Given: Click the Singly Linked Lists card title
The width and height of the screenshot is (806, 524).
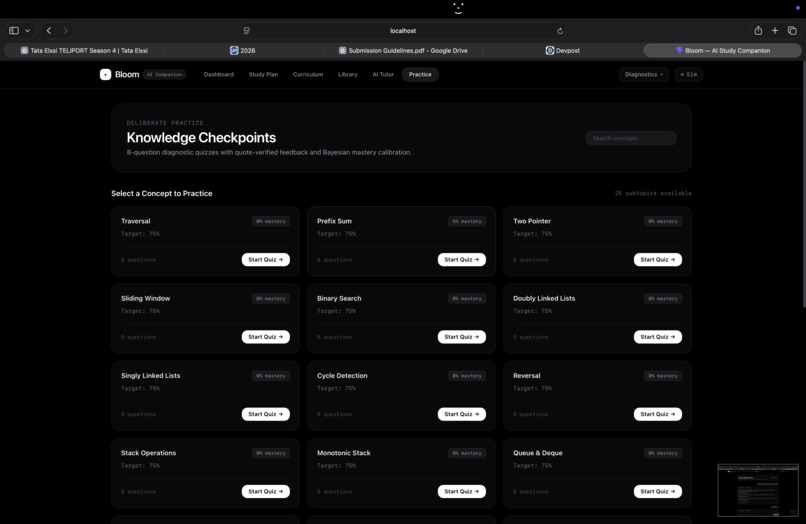Looking at the screenshot, I should point(151,376).
